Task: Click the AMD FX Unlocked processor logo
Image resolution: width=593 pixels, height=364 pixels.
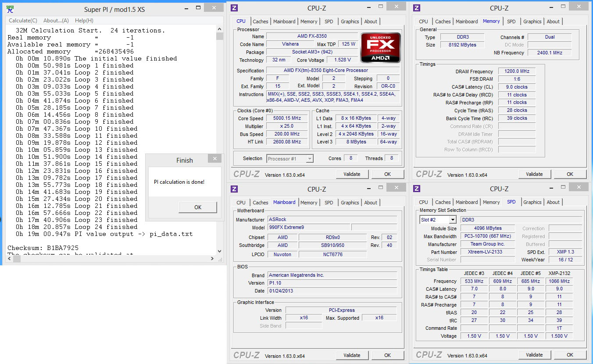Action: (x=380, y=47)
